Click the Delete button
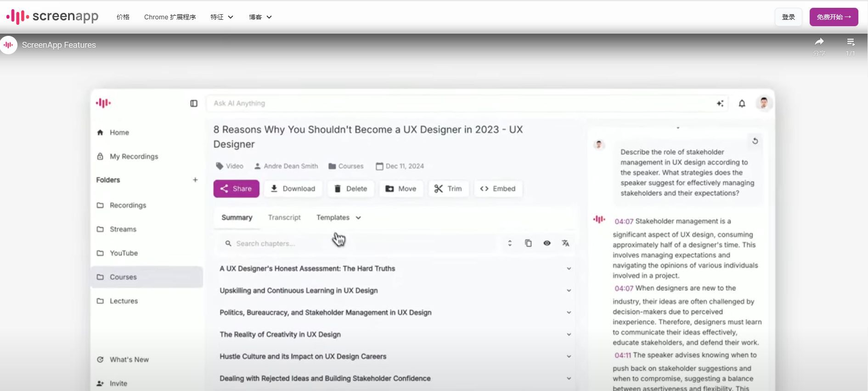The width and height of the screenshot is (868, 391). pos(350,188)
